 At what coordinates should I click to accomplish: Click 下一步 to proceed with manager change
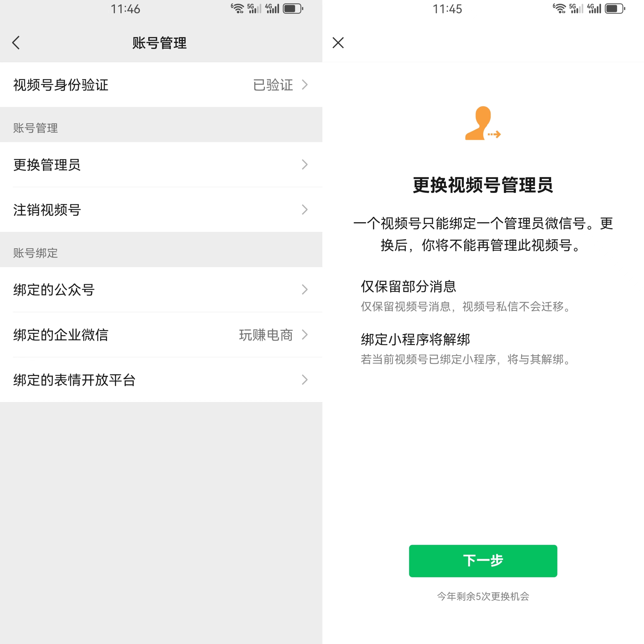pyautogui.click(x=483, y=561)
